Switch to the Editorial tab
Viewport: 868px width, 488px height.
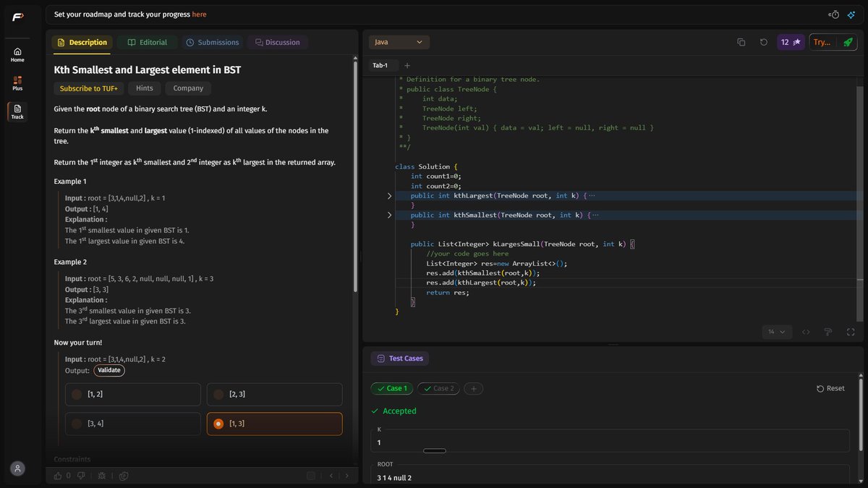[148, 42]
